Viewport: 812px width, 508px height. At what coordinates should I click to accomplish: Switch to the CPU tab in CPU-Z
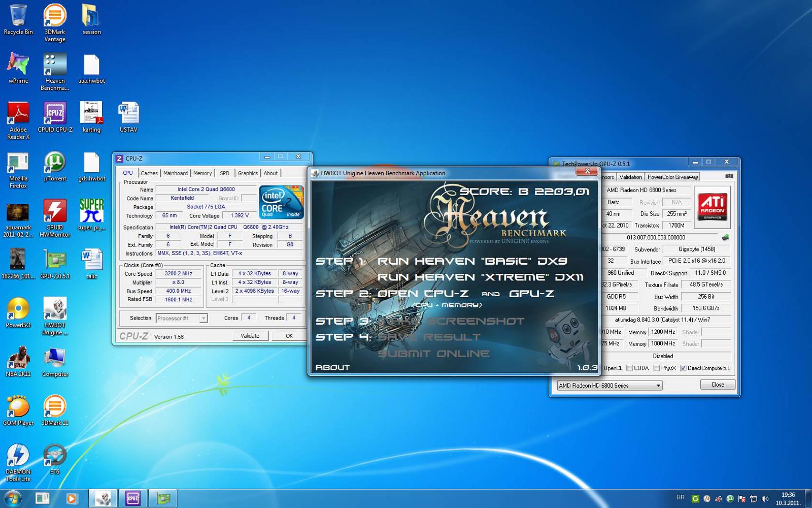pyautogui.click(x=128, y=173)
